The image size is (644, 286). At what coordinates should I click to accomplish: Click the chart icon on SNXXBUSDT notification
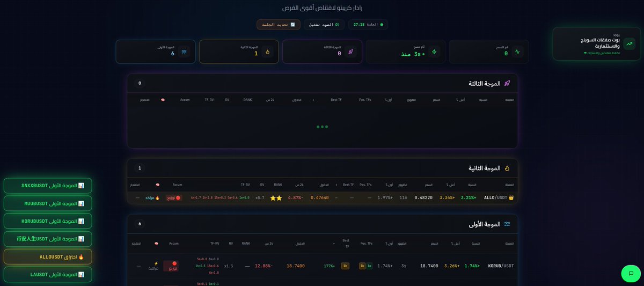[81, 186]
